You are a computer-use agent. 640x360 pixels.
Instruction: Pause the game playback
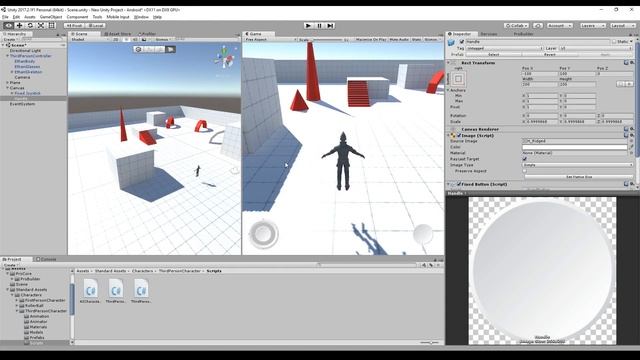pos(320,25)
